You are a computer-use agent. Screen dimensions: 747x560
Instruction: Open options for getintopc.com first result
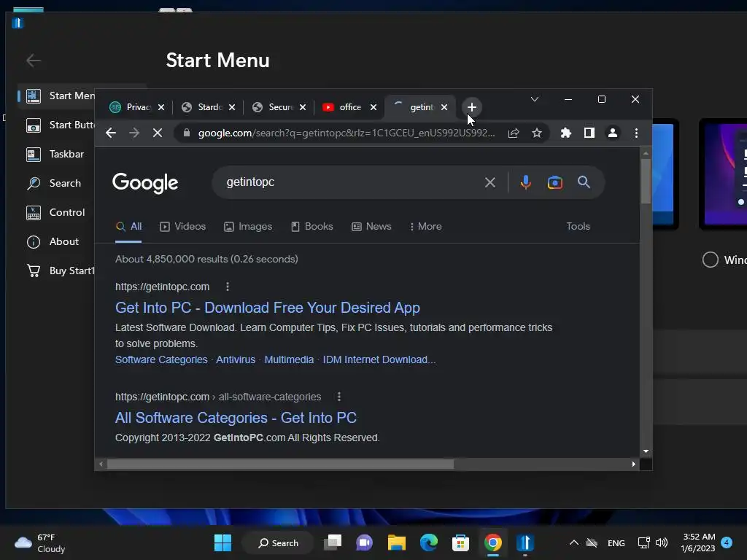(228, 287)
